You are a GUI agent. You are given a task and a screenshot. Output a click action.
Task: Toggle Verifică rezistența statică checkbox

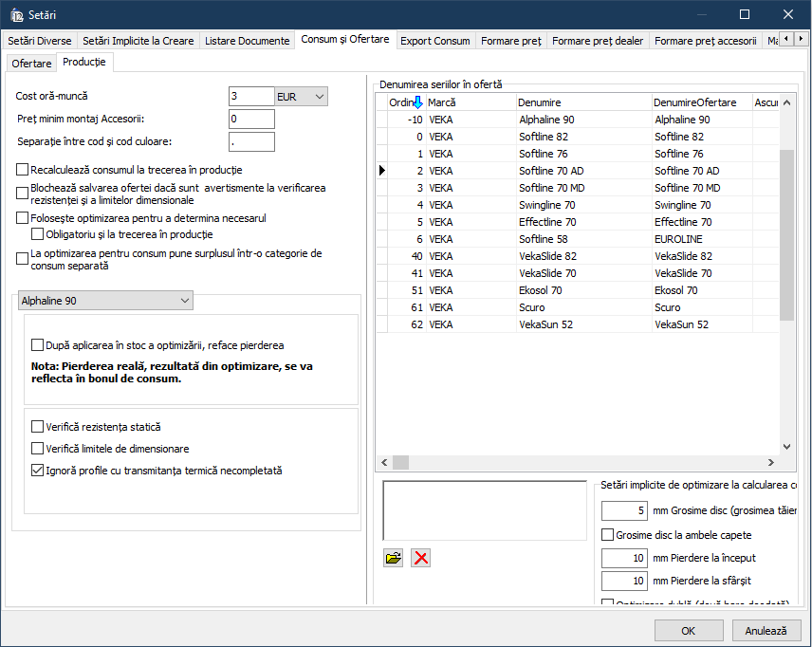(38, 427)
